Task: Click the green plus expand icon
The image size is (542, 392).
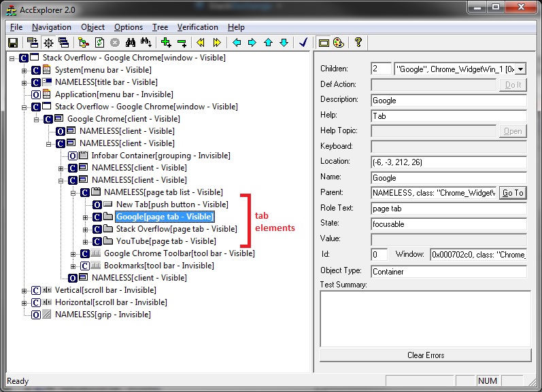Action: coord(166,43)
